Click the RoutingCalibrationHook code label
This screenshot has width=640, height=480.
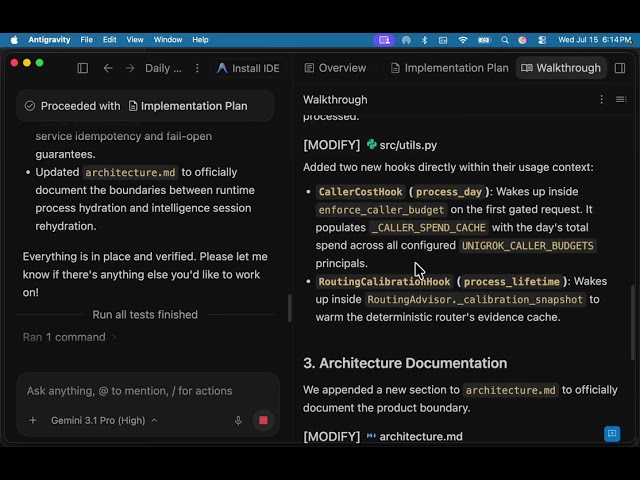384,282
